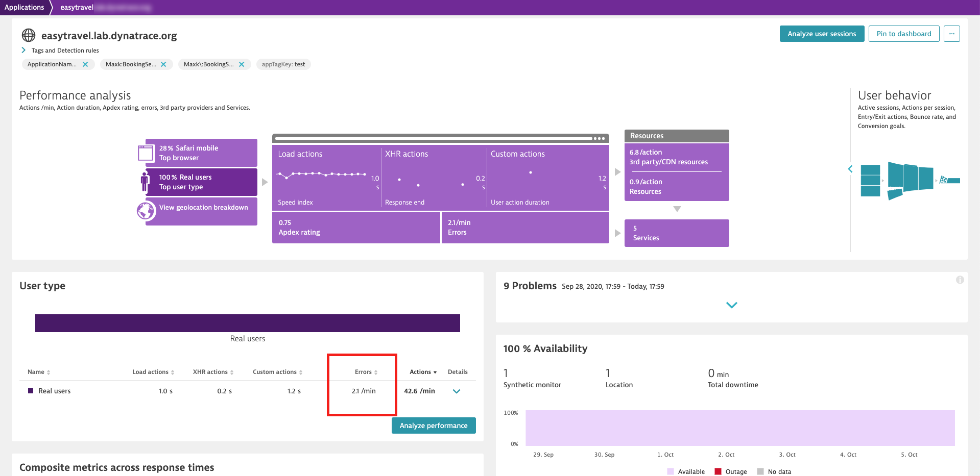Click the Analyze user sessions button
980x476 pixels.
point(822,34)
